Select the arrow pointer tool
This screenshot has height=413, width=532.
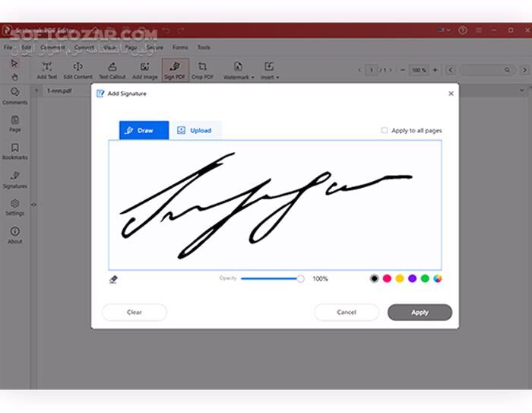pyautogui.click(x=14, y=64)
